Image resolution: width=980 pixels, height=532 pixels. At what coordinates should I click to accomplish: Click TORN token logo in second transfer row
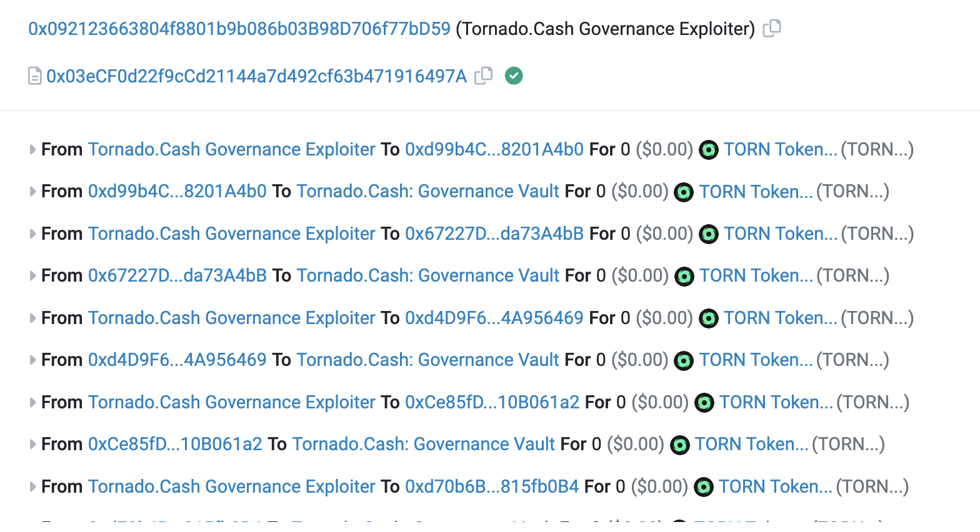coord(684,192)
